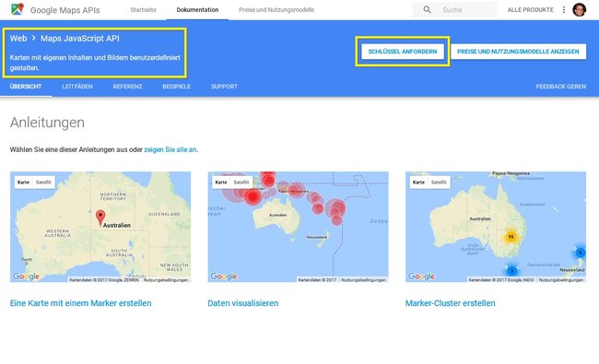
Task: Click into the Suche search field
Action: pos(468,10)
